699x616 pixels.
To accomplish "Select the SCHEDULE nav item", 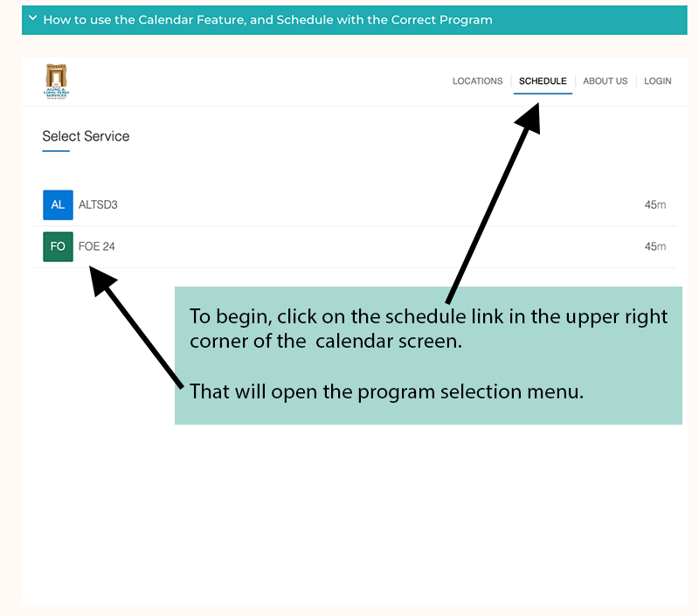I will tap(543, 81).
